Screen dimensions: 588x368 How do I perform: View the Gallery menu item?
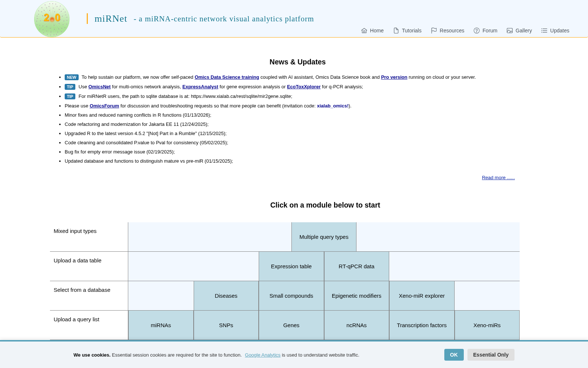519,31
